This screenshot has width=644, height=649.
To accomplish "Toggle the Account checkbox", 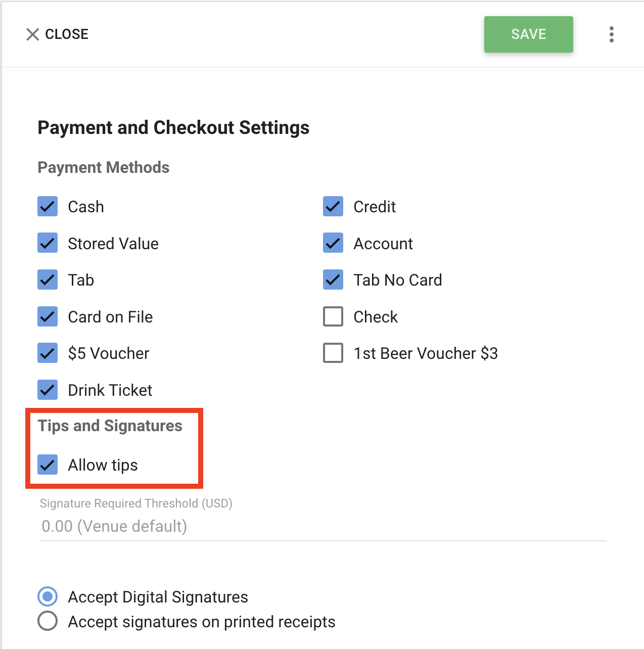I will click(x=333, y=243).
